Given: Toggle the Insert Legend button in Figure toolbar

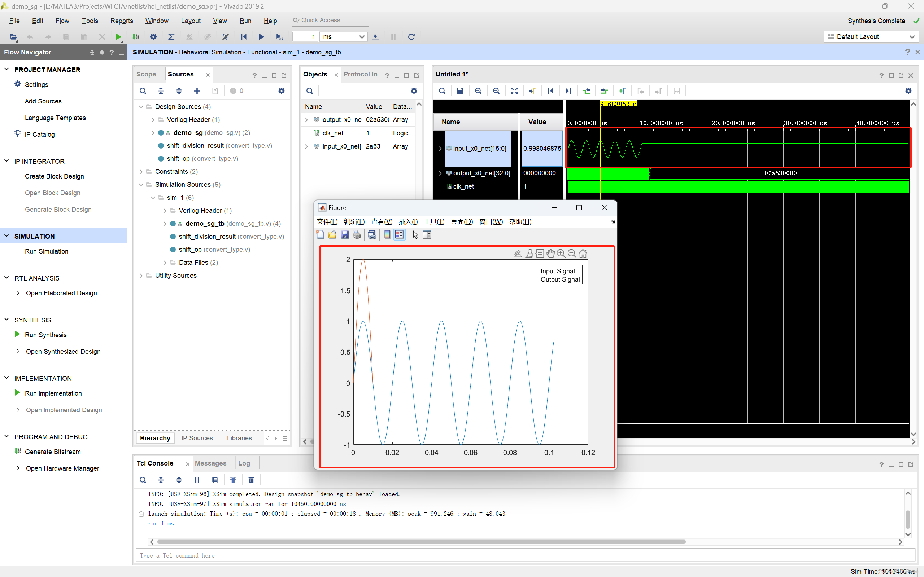Looking at the screenshot, I should point(400,235).
